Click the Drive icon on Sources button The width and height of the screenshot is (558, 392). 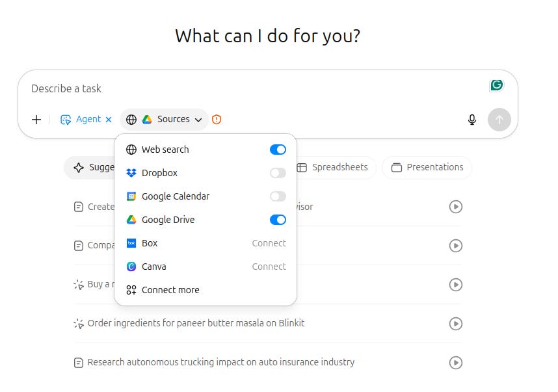tap(147, 120)
